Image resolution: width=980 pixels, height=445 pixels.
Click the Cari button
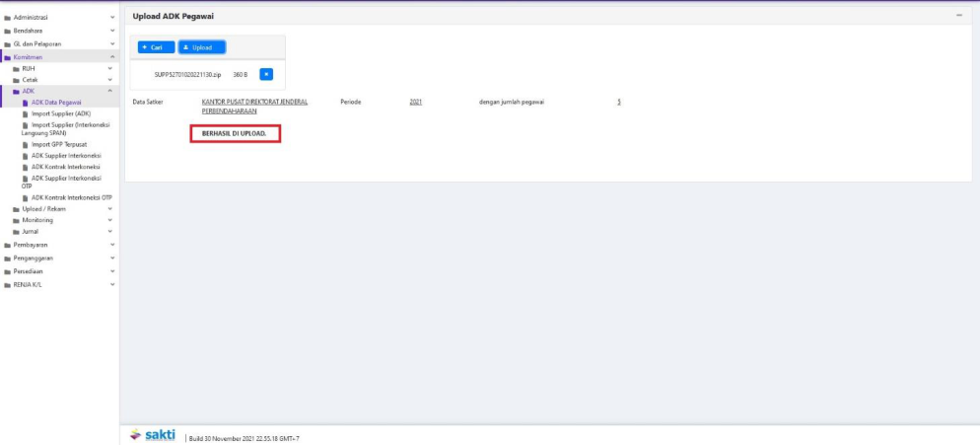point(158,47)
